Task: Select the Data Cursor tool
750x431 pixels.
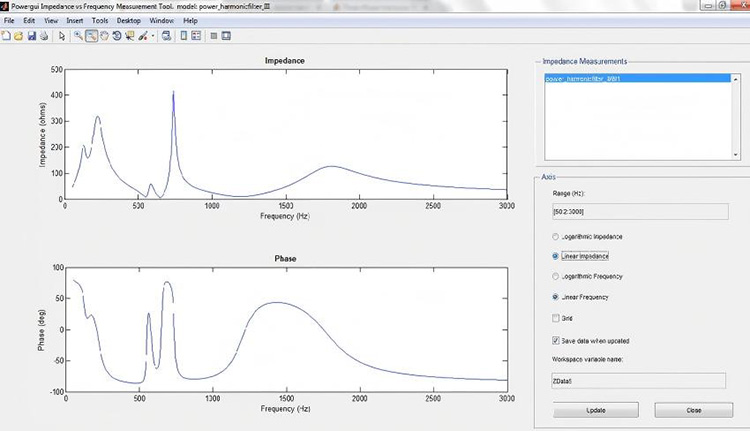Action: (130, 36)
